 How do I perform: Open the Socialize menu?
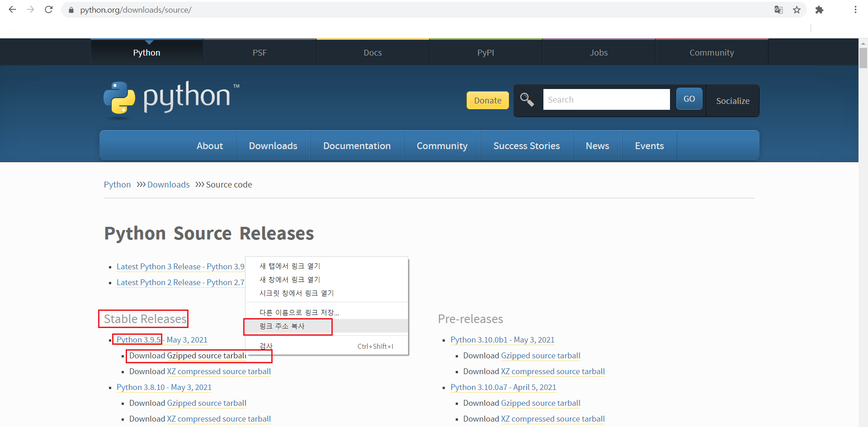click(732, 101)
